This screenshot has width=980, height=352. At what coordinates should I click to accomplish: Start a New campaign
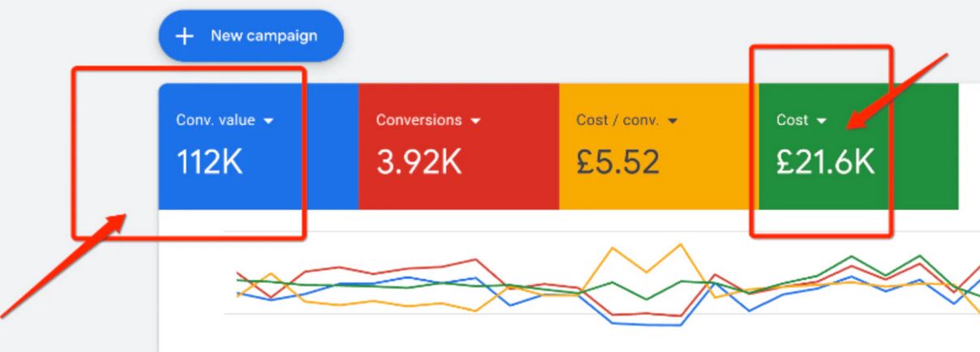pyautogui.click(x=251, y=36)
